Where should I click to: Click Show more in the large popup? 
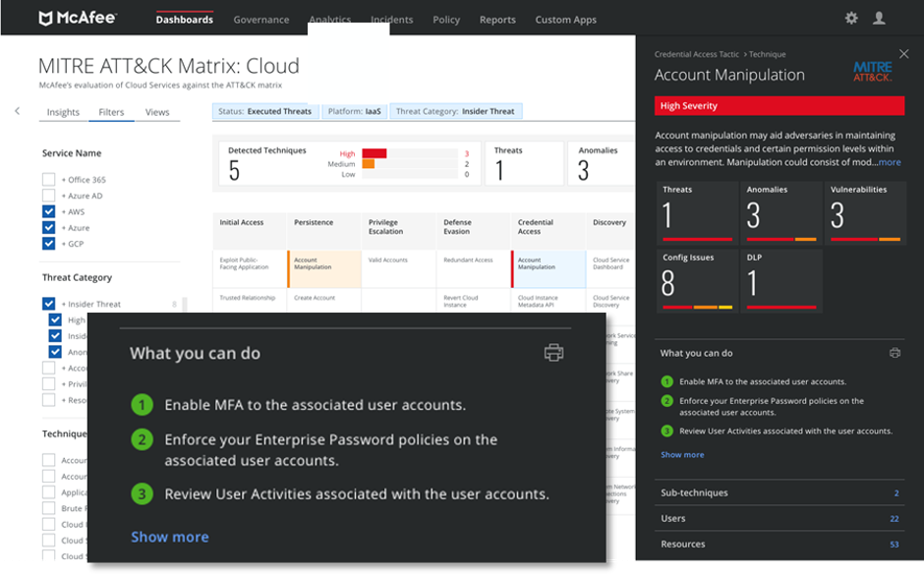(170, 537)
